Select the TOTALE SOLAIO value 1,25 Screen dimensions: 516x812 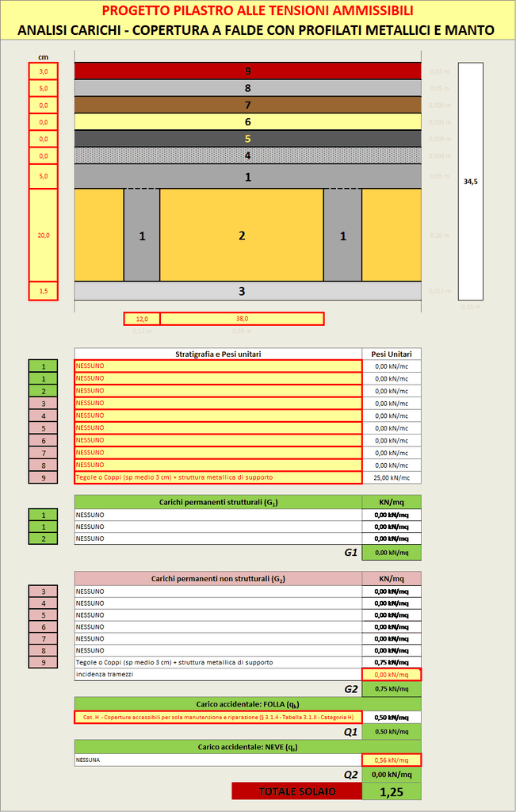pos(392,791)
